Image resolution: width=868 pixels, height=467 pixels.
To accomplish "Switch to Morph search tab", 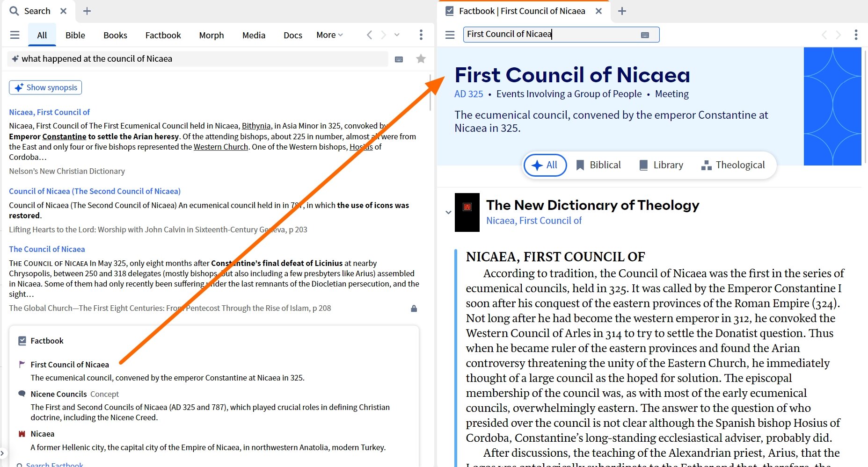I will coord(212,35).
